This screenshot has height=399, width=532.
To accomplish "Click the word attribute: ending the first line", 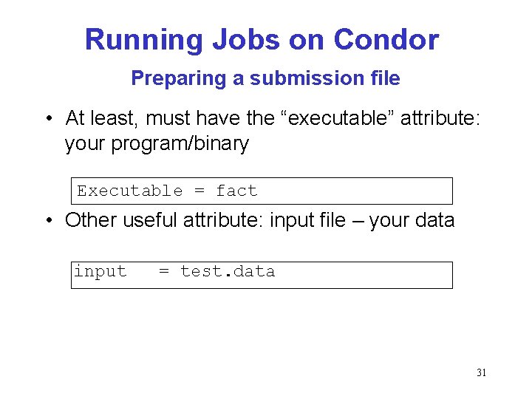I will coord(440,117).
